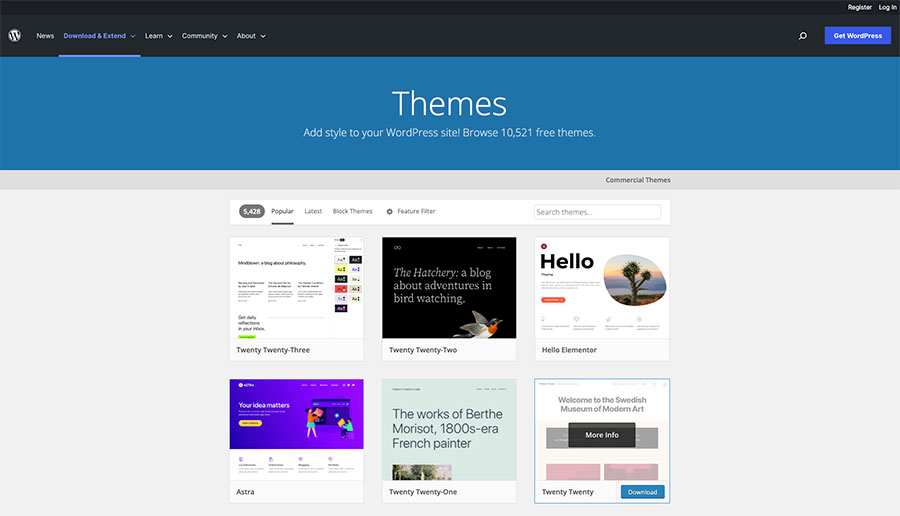Focus the Search themes input field

597,212
